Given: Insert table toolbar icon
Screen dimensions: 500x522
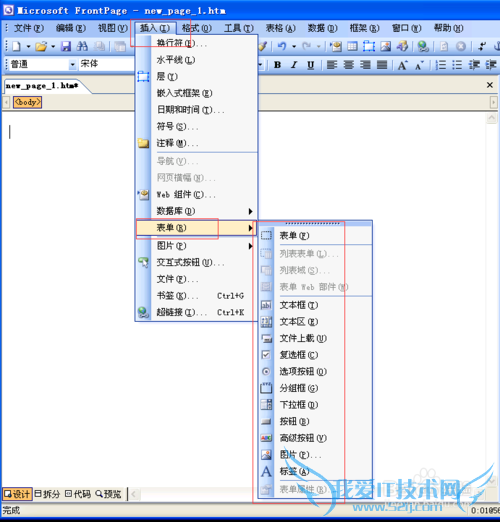Looking at the screenshot, I should click(x=352, y=46).
